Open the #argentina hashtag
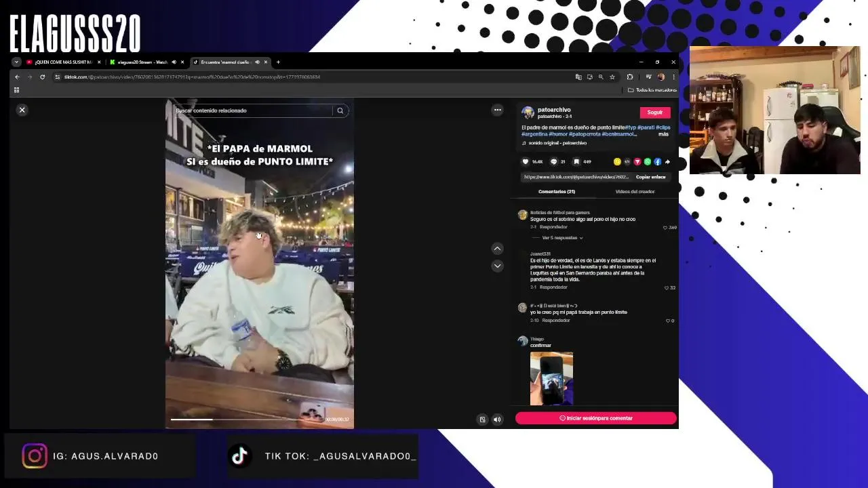Screen dimensions: 868x488 pyautogui.click(x=534, y=134)
